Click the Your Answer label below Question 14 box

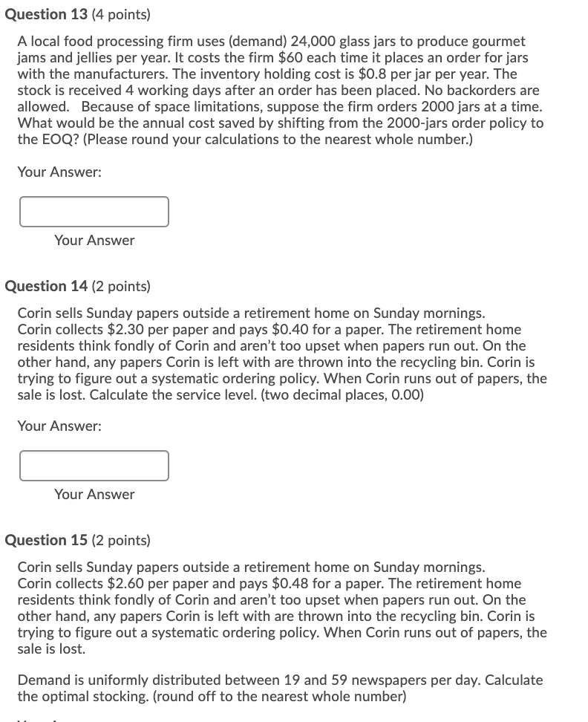94,494
